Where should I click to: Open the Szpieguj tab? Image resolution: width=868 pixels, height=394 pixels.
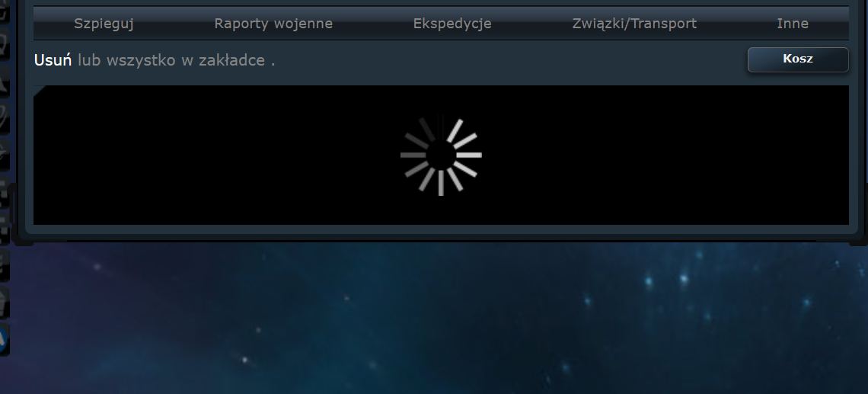(104, 24)
